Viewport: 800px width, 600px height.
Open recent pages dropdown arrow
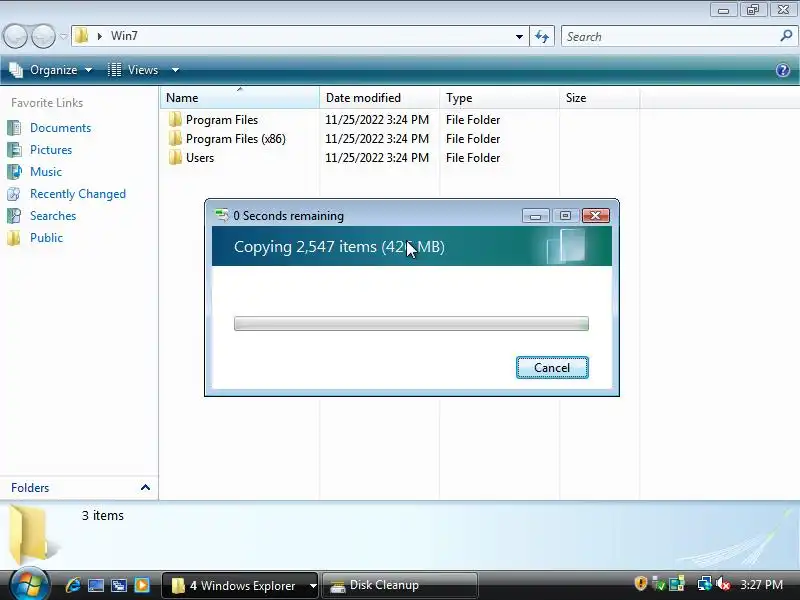(63, 36)
